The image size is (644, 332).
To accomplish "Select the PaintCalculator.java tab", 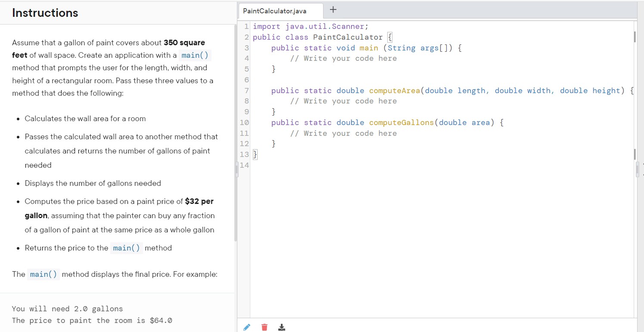I will [x=280, y=11].
